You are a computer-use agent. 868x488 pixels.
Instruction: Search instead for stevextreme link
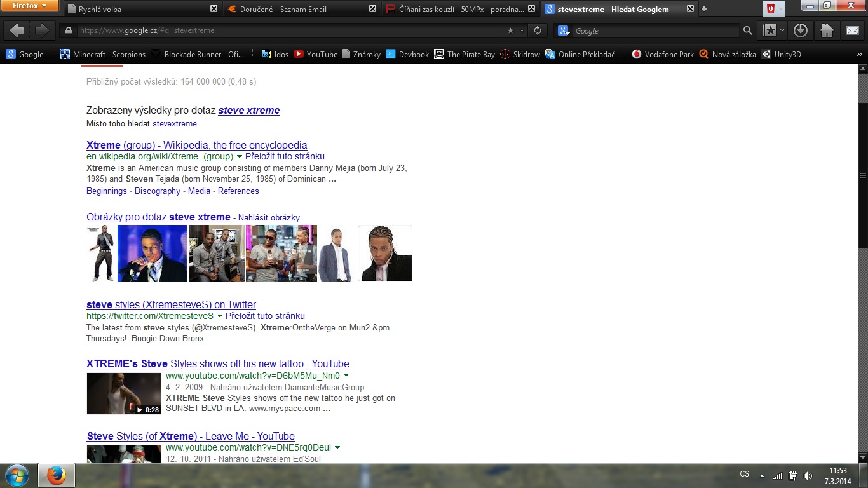(x=175, y=124)
